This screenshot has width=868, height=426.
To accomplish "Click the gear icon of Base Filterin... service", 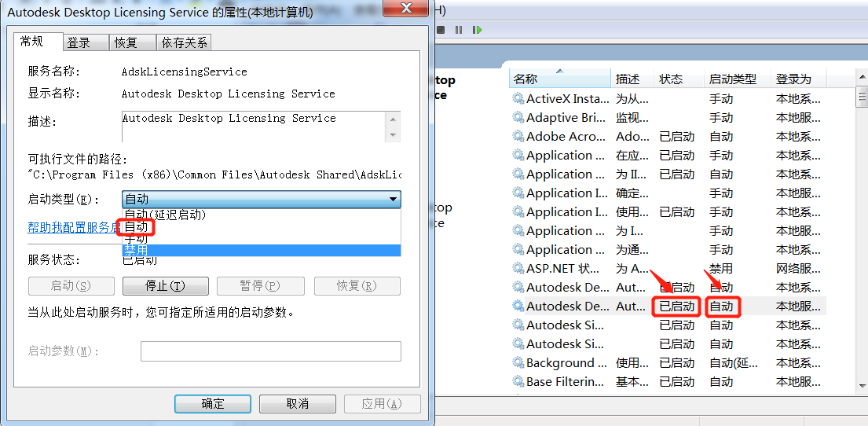I will [x=518, y=382].
